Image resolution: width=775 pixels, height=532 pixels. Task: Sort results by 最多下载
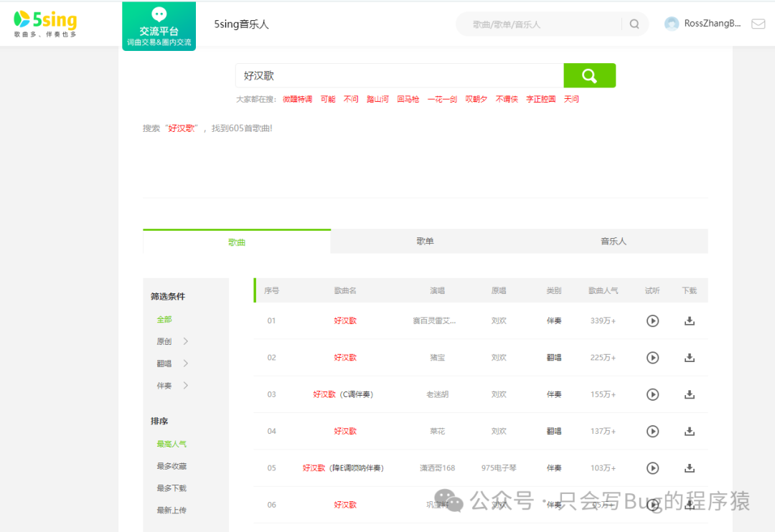(x=172, y=488)
